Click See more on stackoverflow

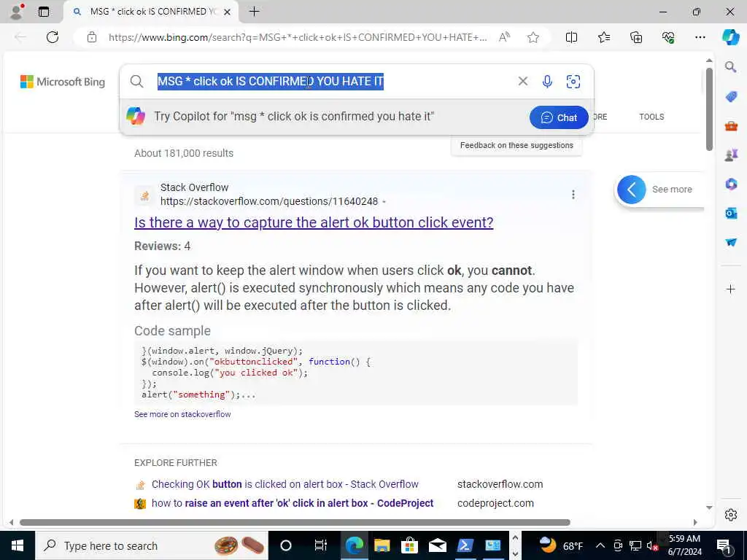point(182,414)
